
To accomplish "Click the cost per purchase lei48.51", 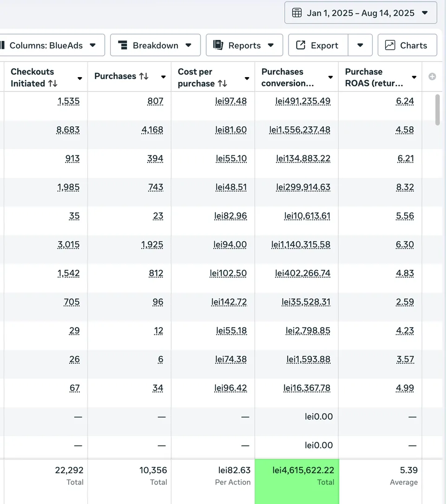I will (x=231, y=187).
